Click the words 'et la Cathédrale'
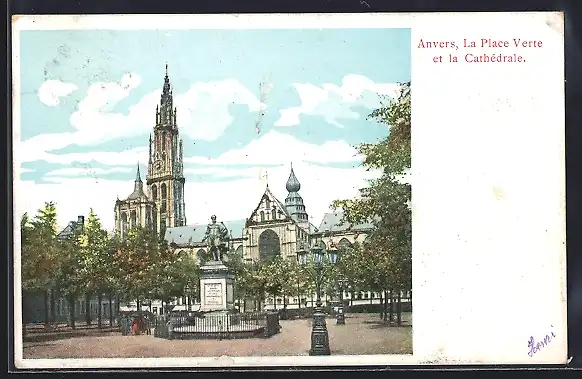Image resolution: width=582 pixels, height=379 pixels. 479,59
